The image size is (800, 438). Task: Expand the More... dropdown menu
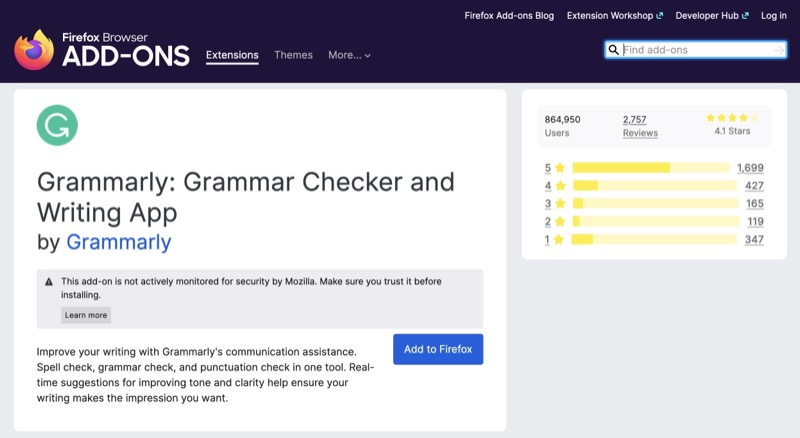click(x=349, y=55)
